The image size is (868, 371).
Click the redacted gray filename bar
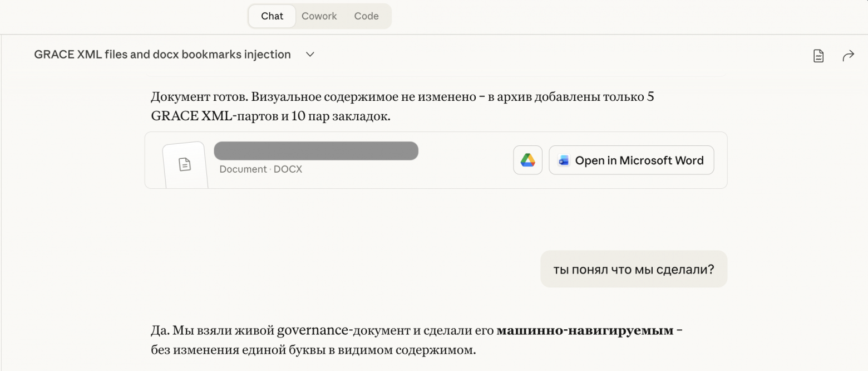[x=315, y=150]
